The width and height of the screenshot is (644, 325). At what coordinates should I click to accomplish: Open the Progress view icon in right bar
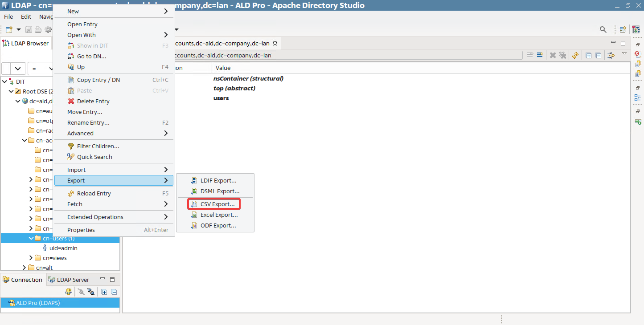638,122
